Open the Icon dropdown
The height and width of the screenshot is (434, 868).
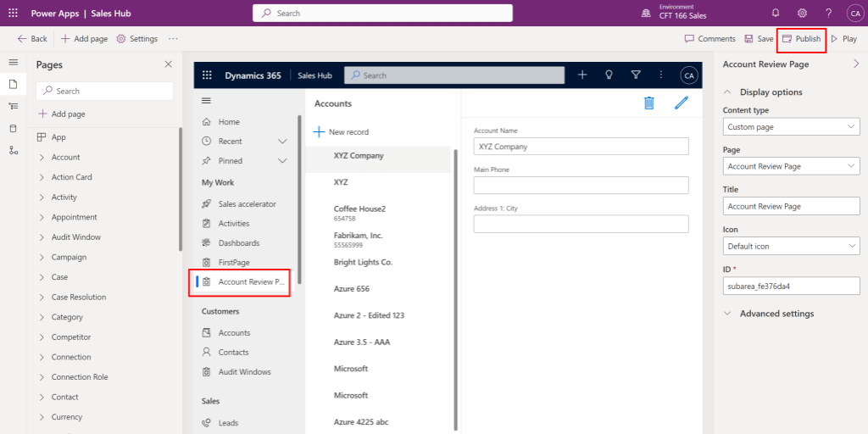pyautogui.click(x=791, y=246)
